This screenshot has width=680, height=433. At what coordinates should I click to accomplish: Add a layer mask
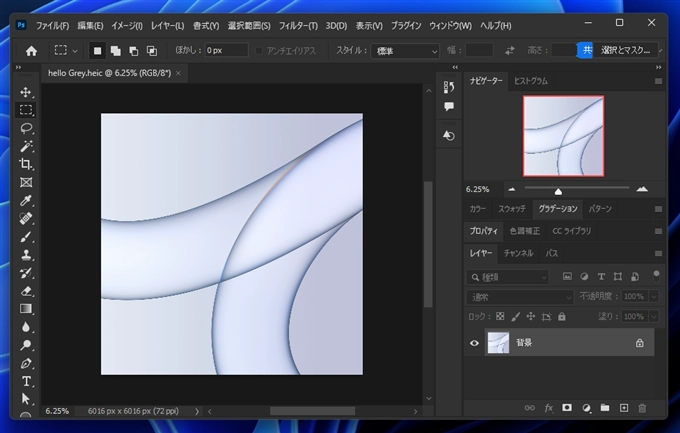pyautogui.click(x=567, y=408)
